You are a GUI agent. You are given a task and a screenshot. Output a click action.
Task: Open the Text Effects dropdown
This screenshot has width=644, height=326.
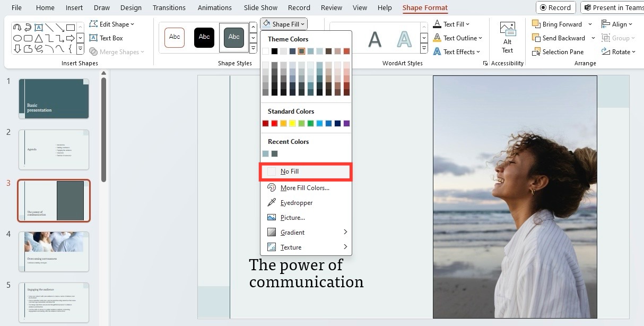[457, 52]
